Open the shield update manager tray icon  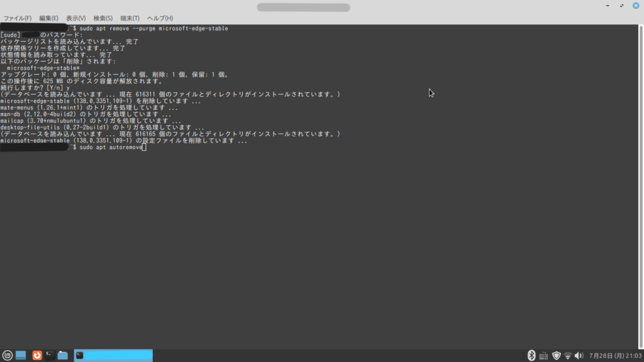[557, 356]
